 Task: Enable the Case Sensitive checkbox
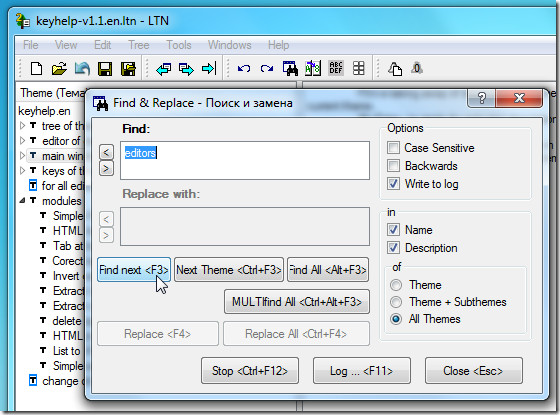point(393,148)
